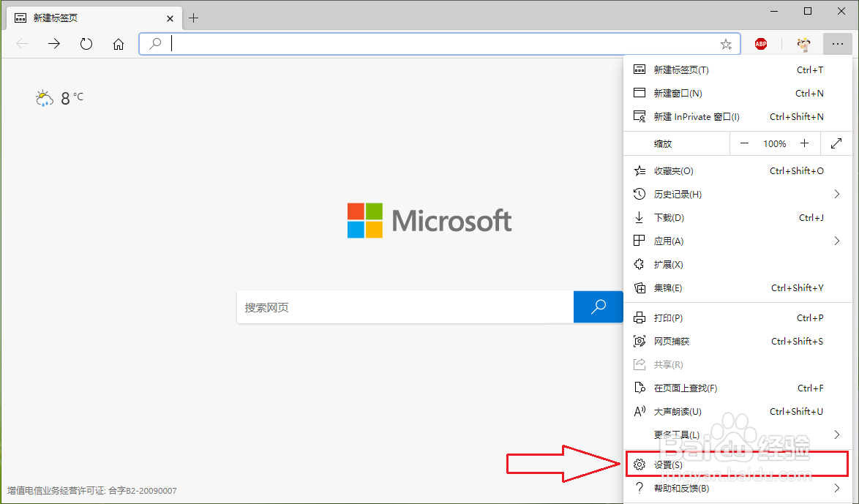Expand 帮助和反馈(B) submenu
Screen dimensions: 859x504
click(738, 488)
